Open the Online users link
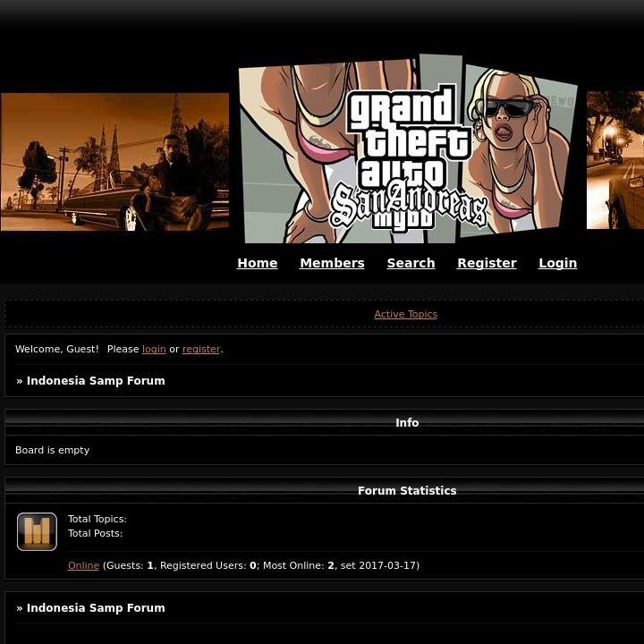Viewport: 644px width, 644px height. [83, 565]
